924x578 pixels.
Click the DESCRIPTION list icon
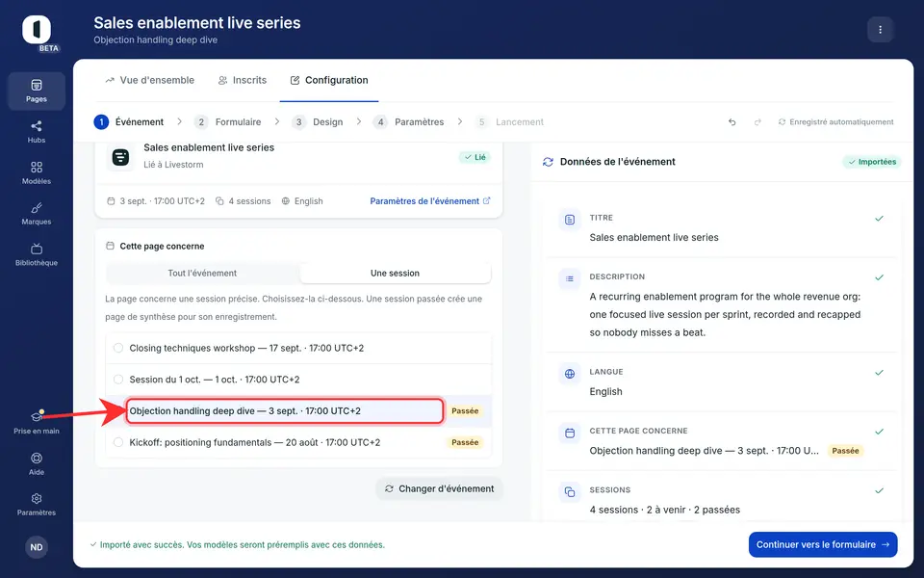point(570,278)
